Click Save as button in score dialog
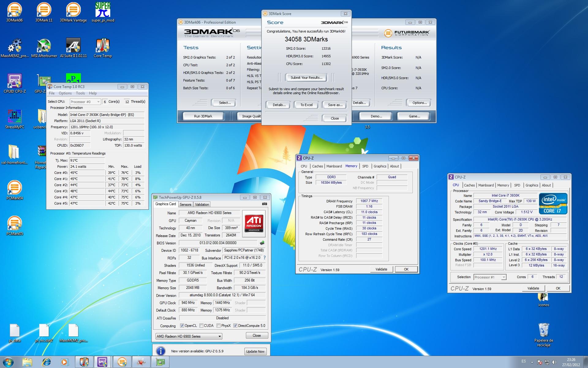588x368 pixels. (x=335, y=105)
